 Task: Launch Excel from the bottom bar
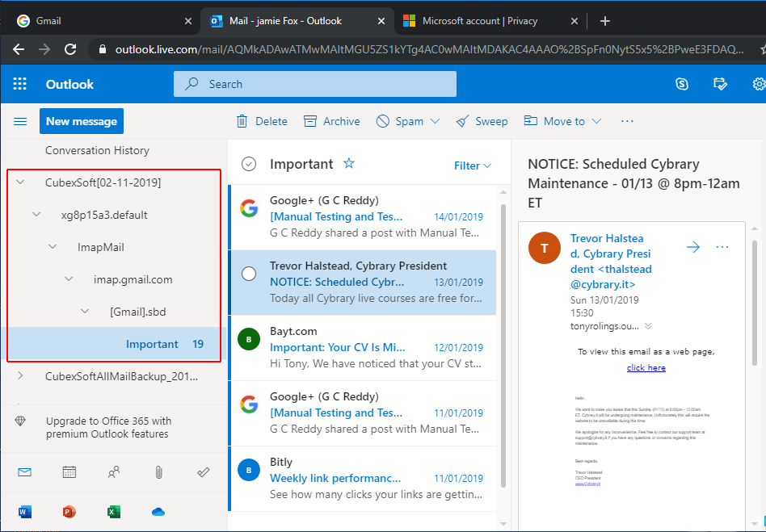point(114,512)
